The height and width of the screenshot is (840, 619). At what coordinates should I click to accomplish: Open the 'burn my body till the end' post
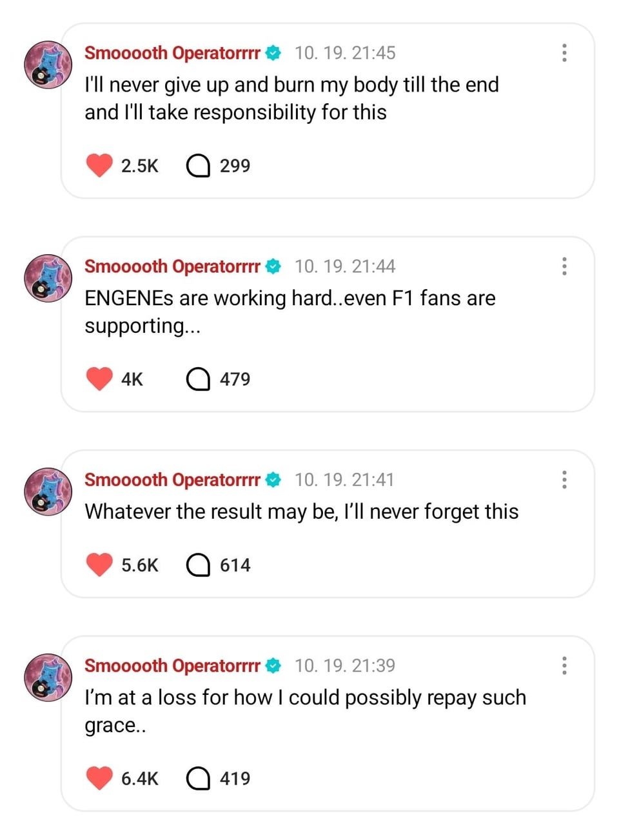pyautogui.click(x=291, y=98)
